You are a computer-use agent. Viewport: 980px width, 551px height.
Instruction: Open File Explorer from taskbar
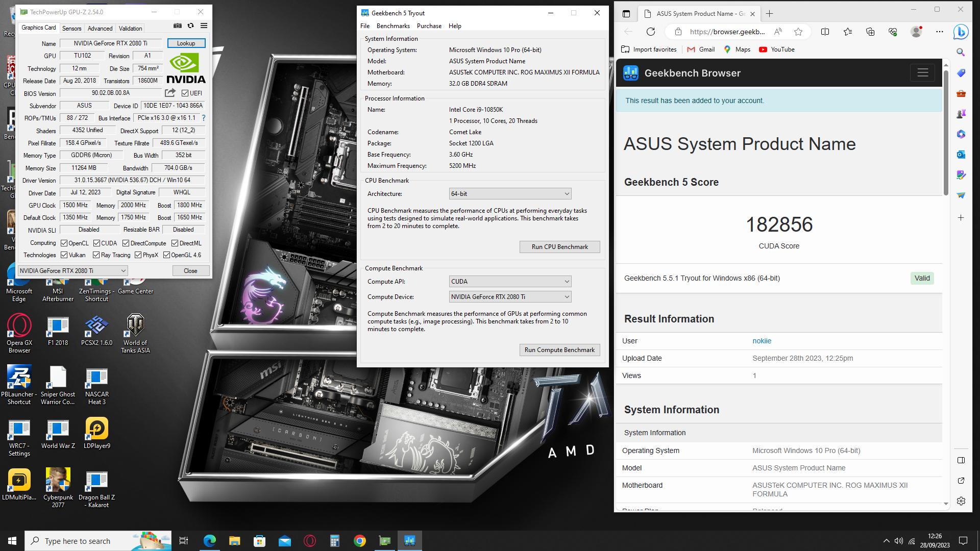pos(234,541)
